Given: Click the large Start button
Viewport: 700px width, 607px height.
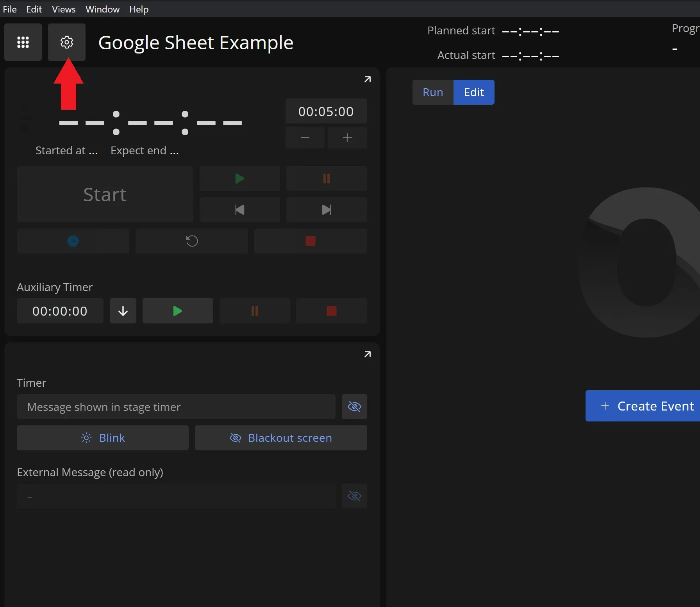Looking at the screenshot, I should (105, 194).
